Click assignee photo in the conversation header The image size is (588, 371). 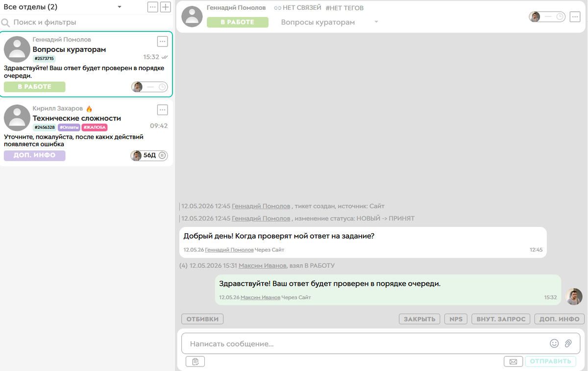click(535, 17)
